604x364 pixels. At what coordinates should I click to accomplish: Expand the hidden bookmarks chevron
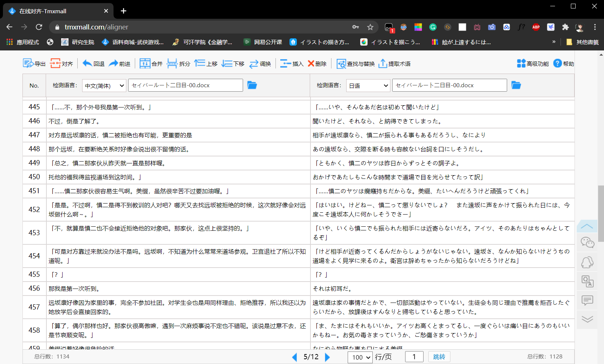554,42
